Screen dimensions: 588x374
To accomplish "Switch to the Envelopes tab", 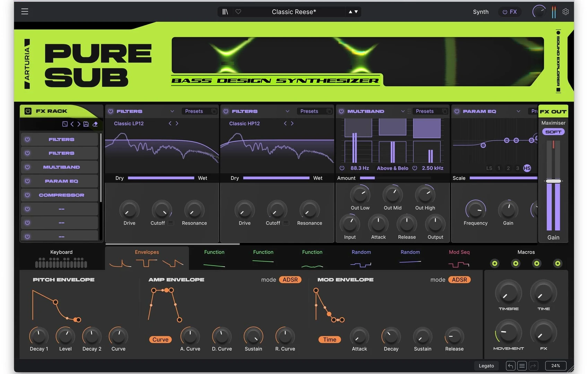I will pyautogui.click(x=147, y=258).
